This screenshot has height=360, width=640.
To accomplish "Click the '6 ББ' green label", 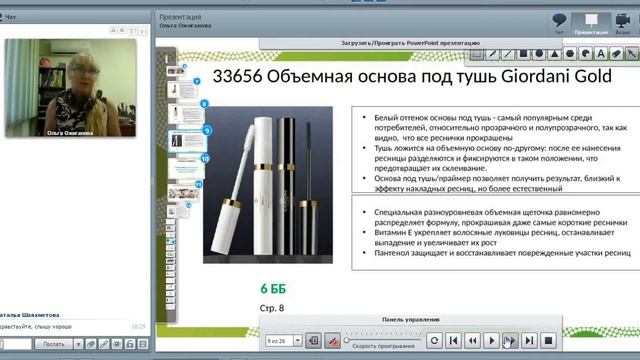I will pos(273,289).
